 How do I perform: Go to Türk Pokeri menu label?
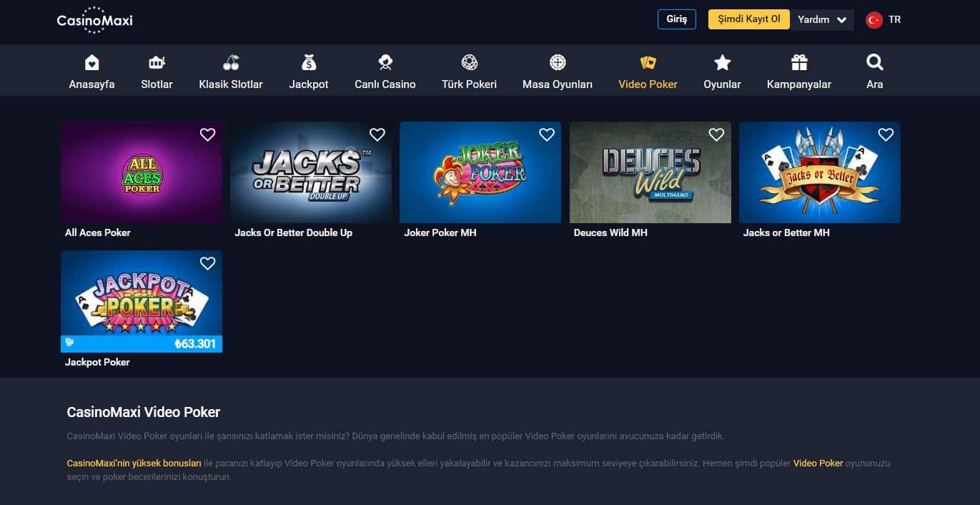click(469, 84)
